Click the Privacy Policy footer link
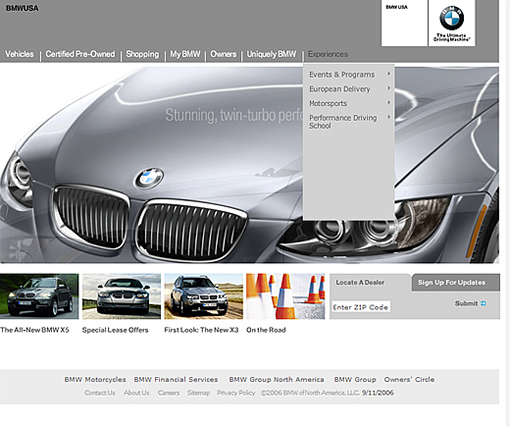 click(236, 393)
